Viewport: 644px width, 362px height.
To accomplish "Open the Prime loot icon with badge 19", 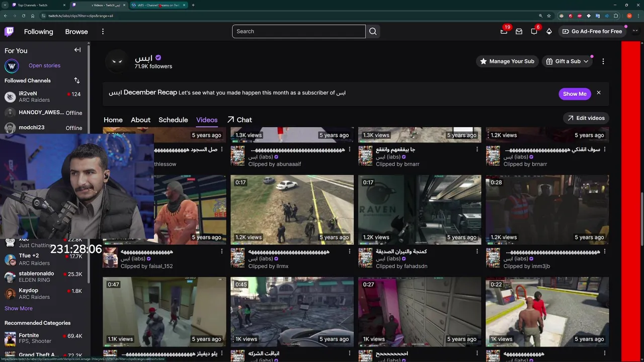I will coord(504,31).
